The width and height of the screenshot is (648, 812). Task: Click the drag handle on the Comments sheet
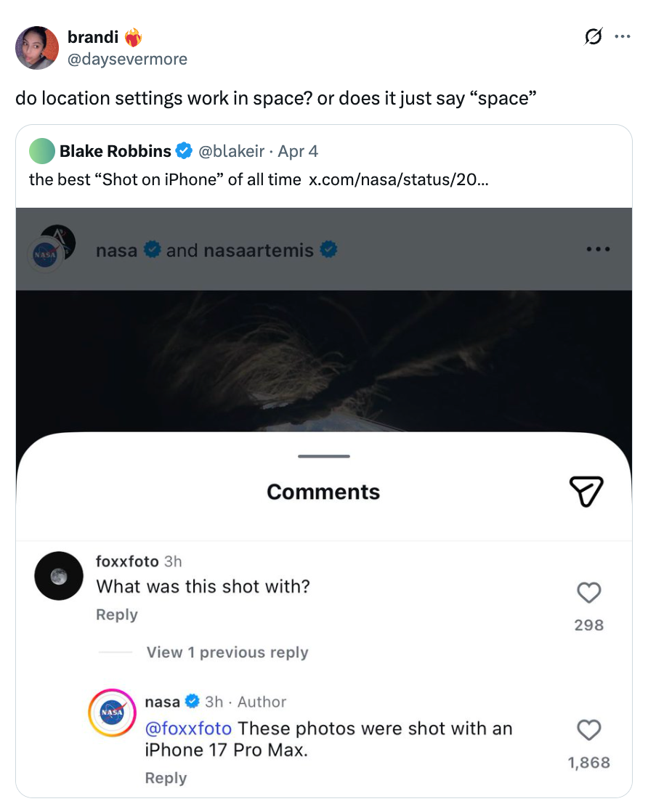click(x=323, y=456)
